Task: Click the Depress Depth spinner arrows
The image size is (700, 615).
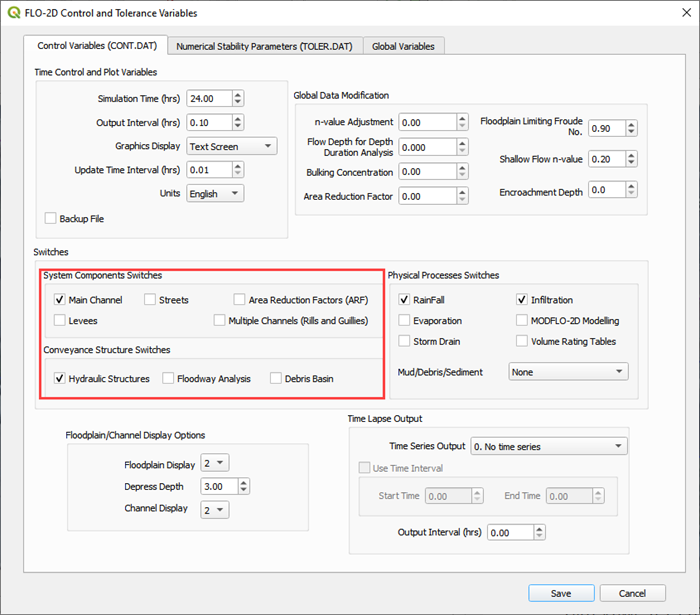Action: [x=244, y=487]
